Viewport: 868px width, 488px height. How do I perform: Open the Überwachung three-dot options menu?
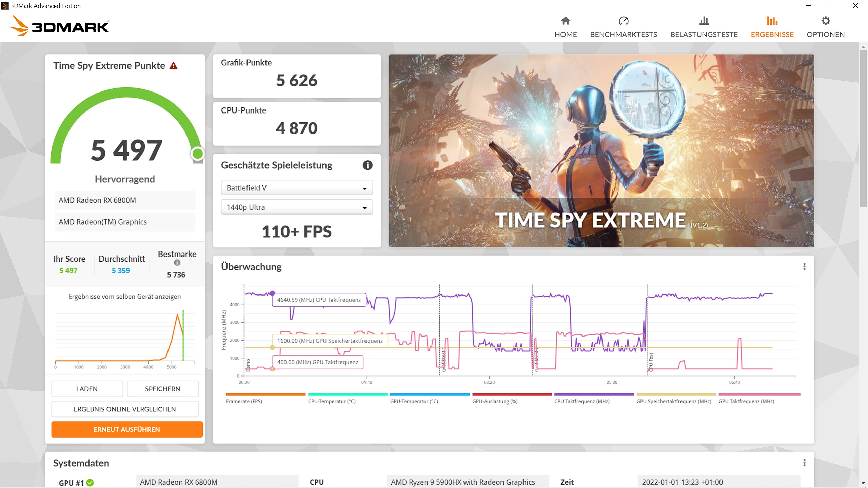pos(804,267)
